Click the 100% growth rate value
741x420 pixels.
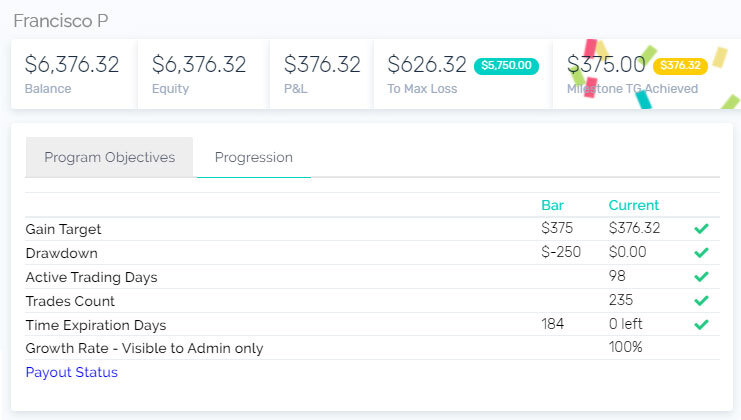coord(625,348)
